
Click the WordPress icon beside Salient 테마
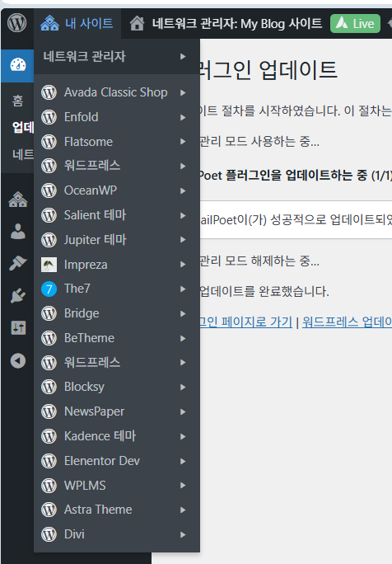point(49,215)
